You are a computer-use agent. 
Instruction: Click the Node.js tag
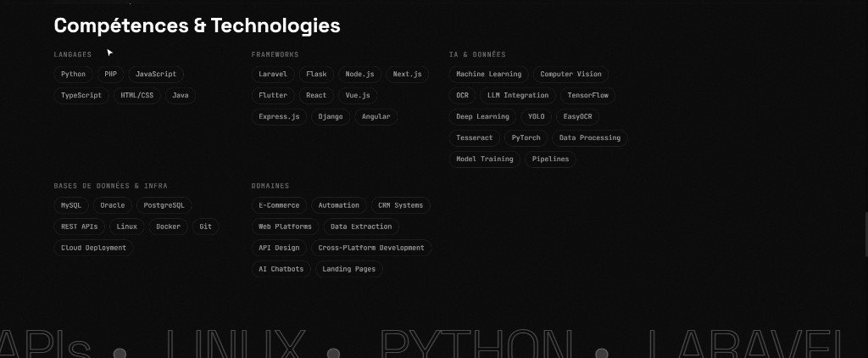coord(359,75)
